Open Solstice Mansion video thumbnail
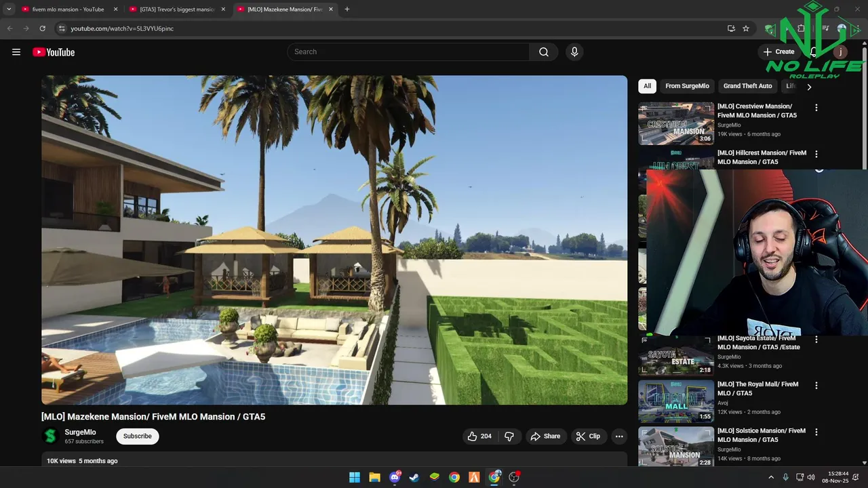 pos(676,447)
